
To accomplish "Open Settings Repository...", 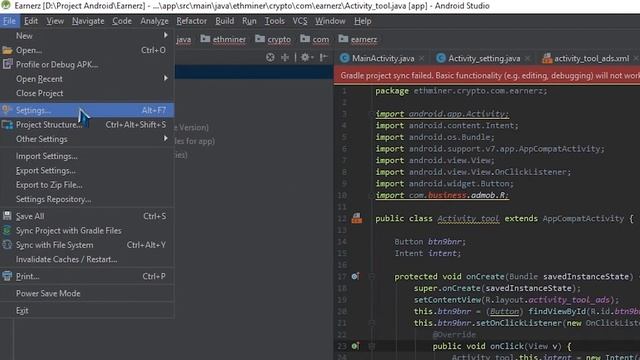I will [87, 199].
